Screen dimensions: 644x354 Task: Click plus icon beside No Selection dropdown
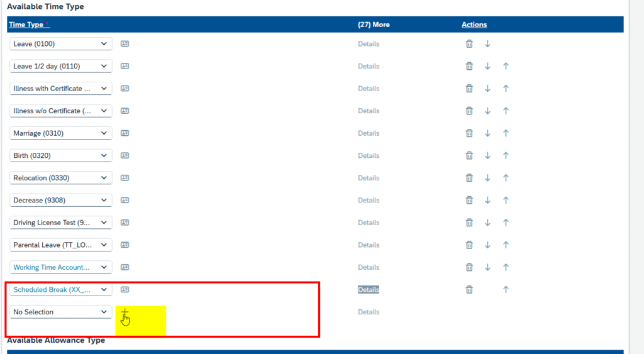click(x=125, y=313)
